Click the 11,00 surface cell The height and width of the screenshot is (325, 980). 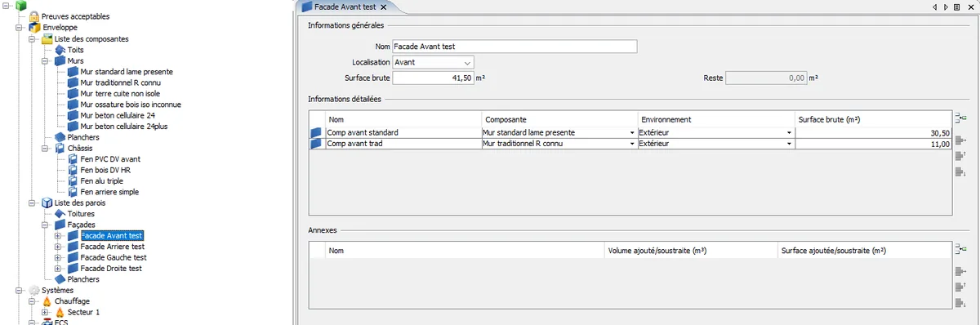tap(873, 144)
